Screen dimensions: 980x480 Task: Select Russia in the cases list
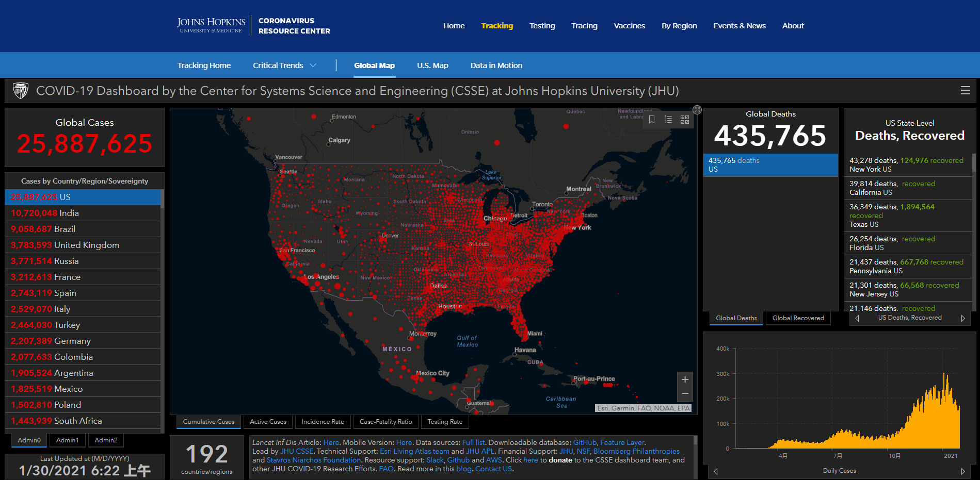[83, 261]
